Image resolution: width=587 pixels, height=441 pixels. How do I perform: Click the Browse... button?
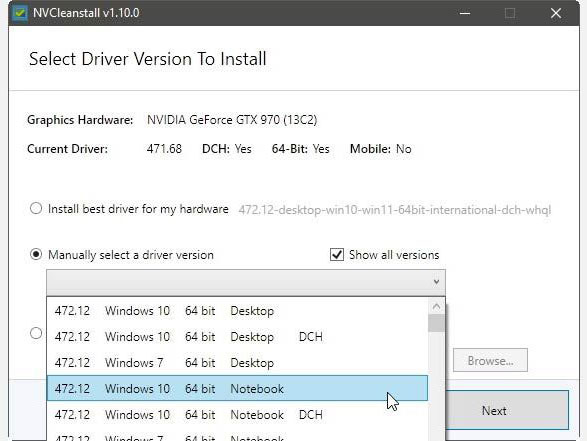coord(490,361)
